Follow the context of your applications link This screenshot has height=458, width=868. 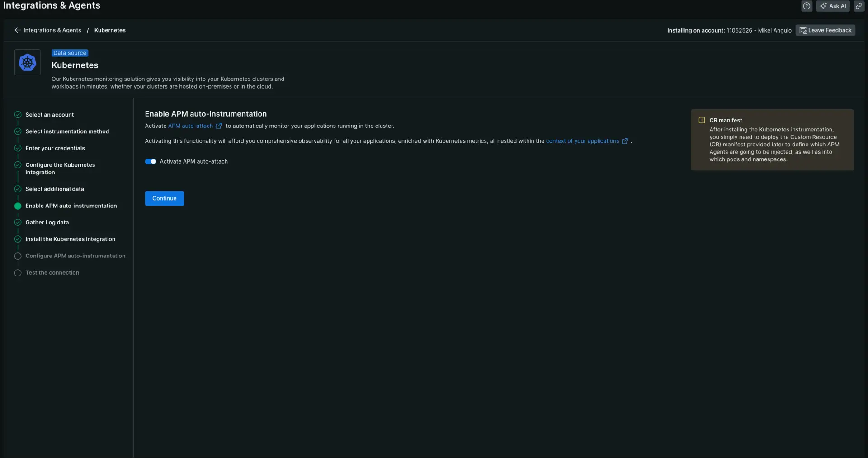click(x=582, y=141)
